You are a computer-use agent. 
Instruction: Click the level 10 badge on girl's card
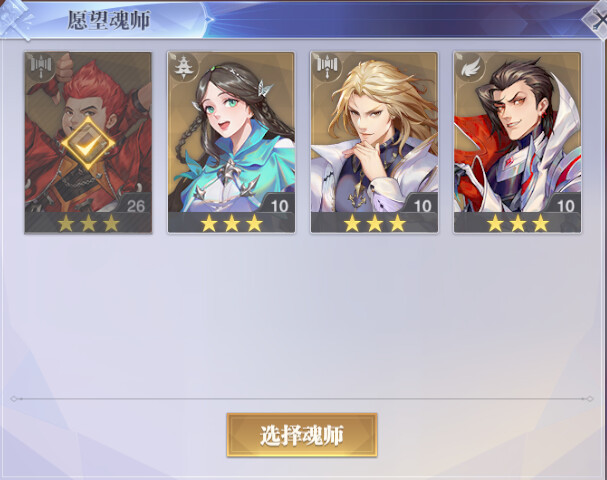[x=279, y=205]
